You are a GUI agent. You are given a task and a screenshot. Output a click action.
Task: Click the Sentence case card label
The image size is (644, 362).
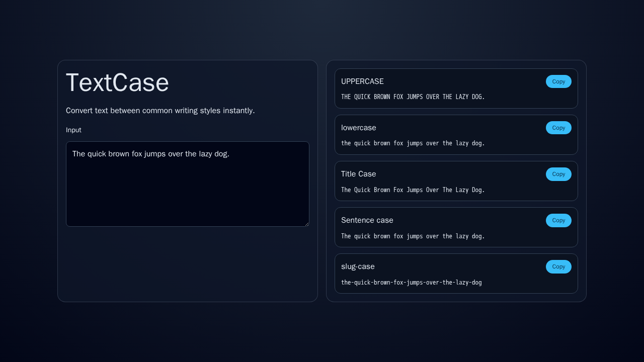coord(367,220)
